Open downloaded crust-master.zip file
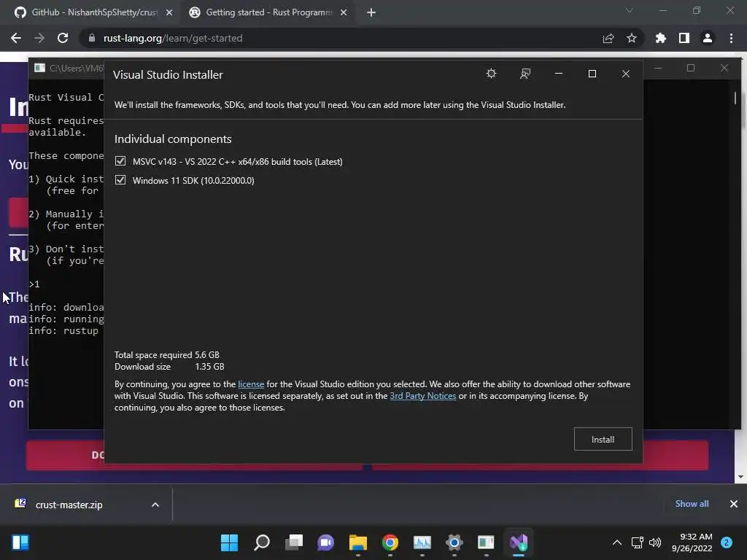Screen dimensions: 747x560 pyautogui.click(x=69, y=505)
